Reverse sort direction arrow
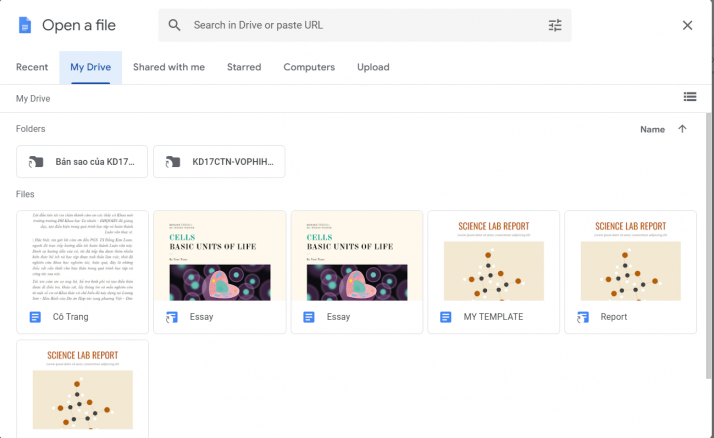 [682, 129]
